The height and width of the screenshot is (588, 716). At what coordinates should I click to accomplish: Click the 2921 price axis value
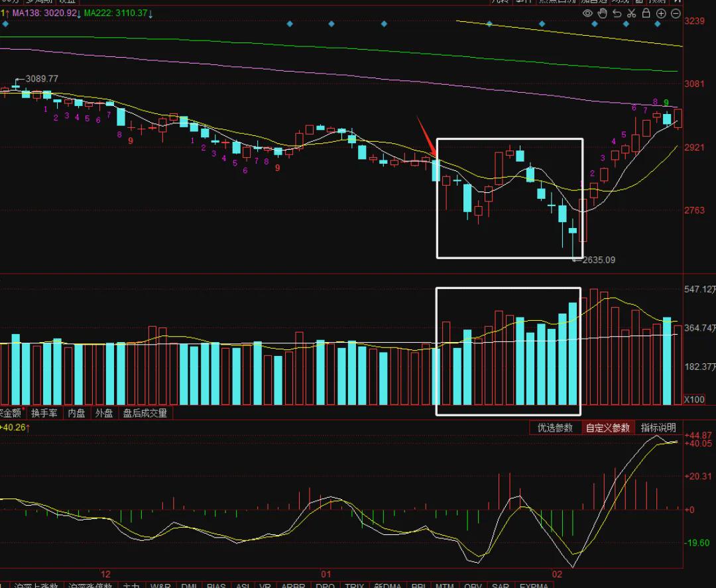[695, 147]
